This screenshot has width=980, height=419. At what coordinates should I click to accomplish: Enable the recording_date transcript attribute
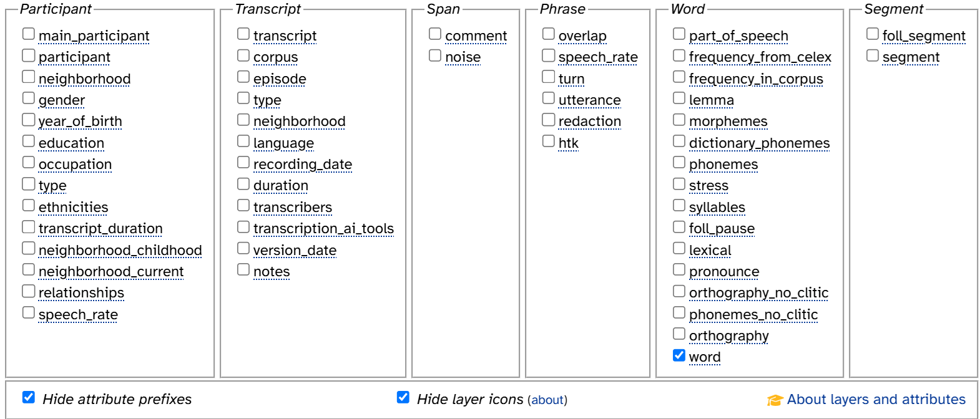(243, 162)
